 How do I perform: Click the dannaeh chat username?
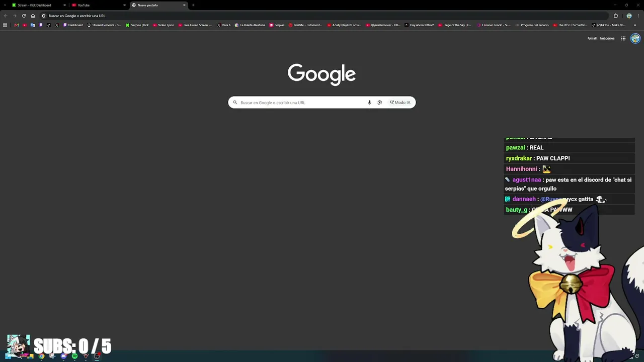[524, 199]
